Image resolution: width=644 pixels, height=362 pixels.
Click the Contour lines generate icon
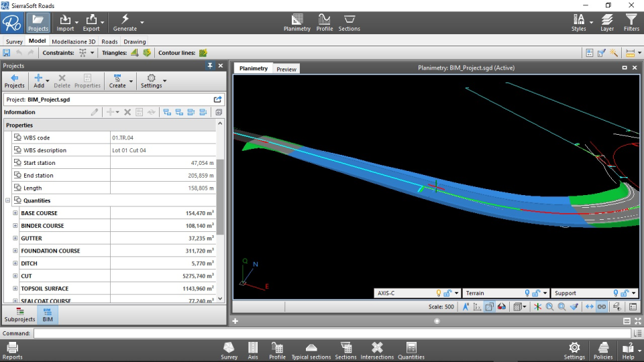coord(203,52)
